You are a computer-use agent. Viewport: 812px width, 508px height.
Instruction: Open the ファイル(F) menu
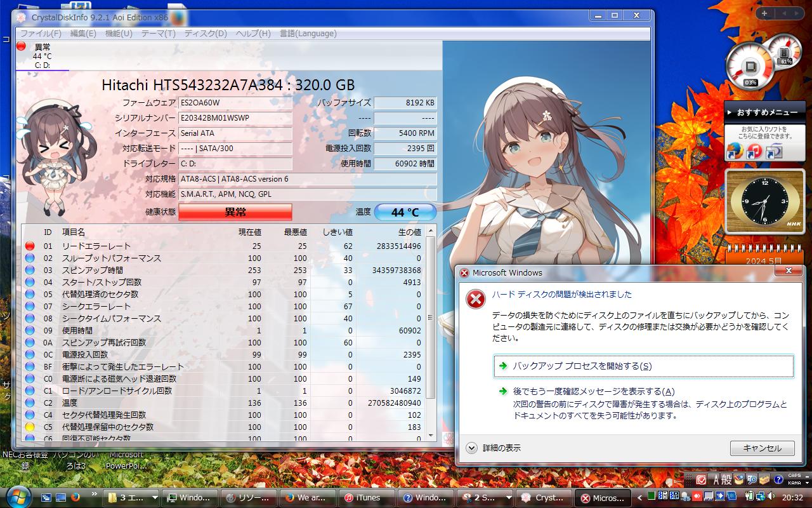point(41,34)
